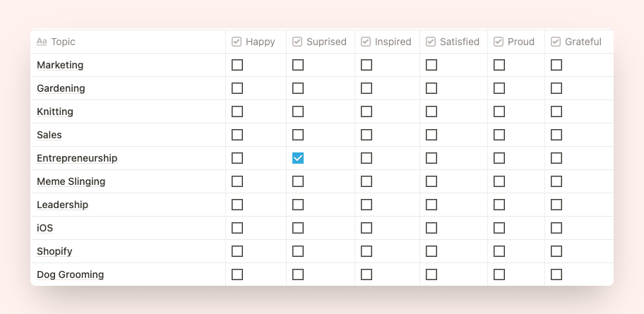Click the checkbox icon beside Suprised header
The width and height of the screenshot is (644, 314).
[x=297, y=42]
